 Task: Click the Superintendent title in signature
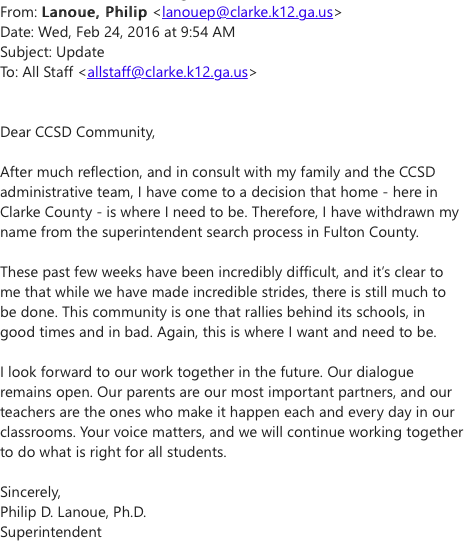[x=51, y=532]
